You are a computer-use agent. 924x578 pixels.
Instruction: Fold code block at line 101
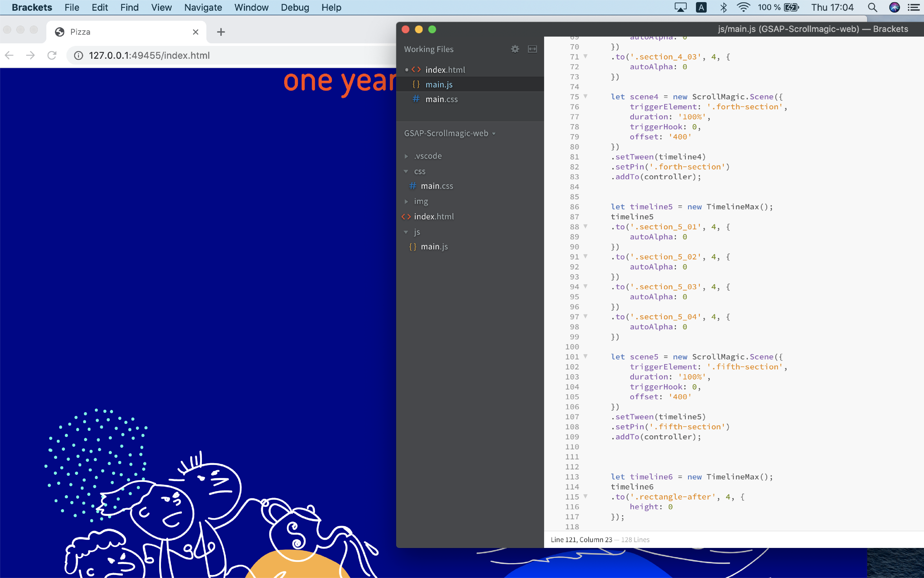pos(585,356)
